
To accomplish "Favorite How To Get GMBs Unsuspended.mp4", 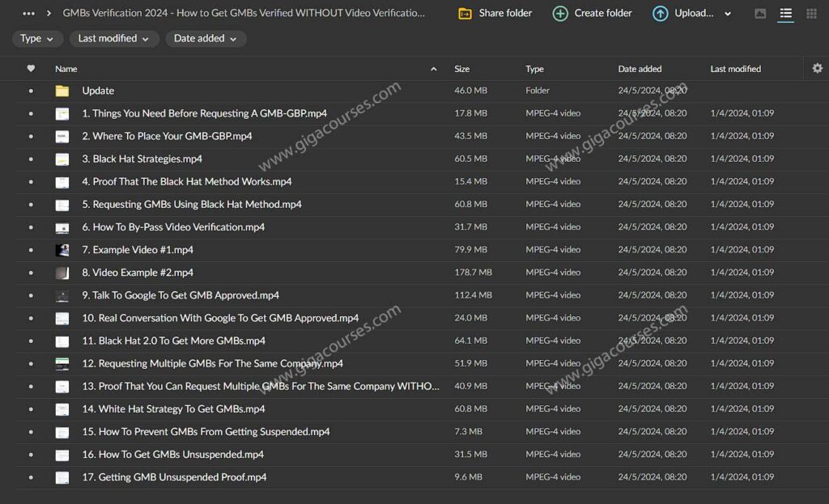I will [x=31, y=455].
